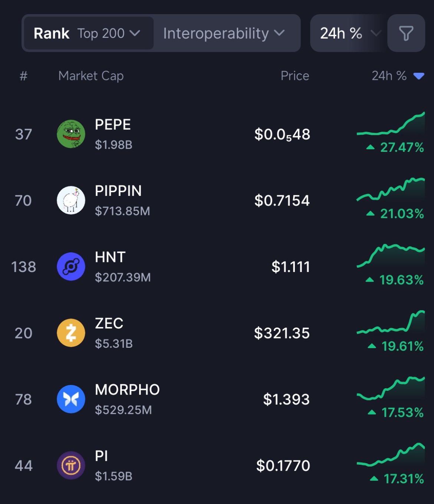Screen dimensions: 434x504
Task: Open the Interoperability category dropdown
Action: (224, 33)
